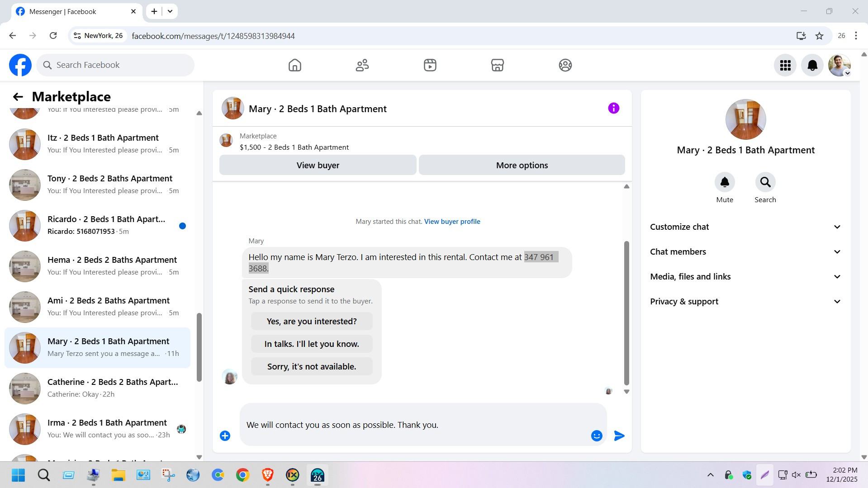Screen dimensions: 868x488
Task: Click the install app icon in address bar
Action: (x=801, y=36)
